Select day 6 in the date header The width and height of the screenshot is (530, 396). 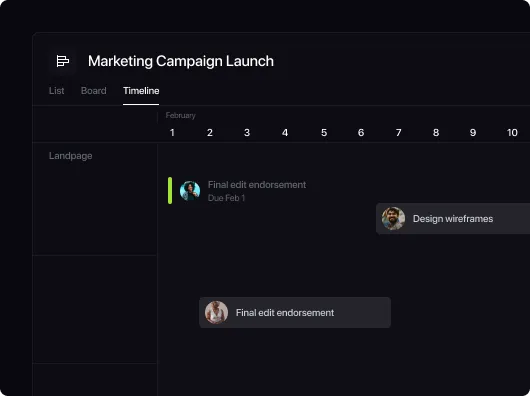click(361, 132)
